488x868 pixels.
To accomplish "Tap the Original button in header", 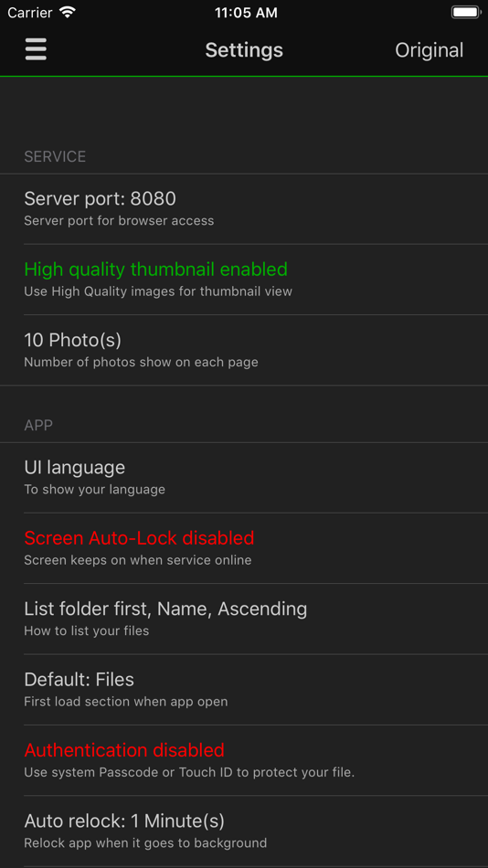I will (429, 50).
